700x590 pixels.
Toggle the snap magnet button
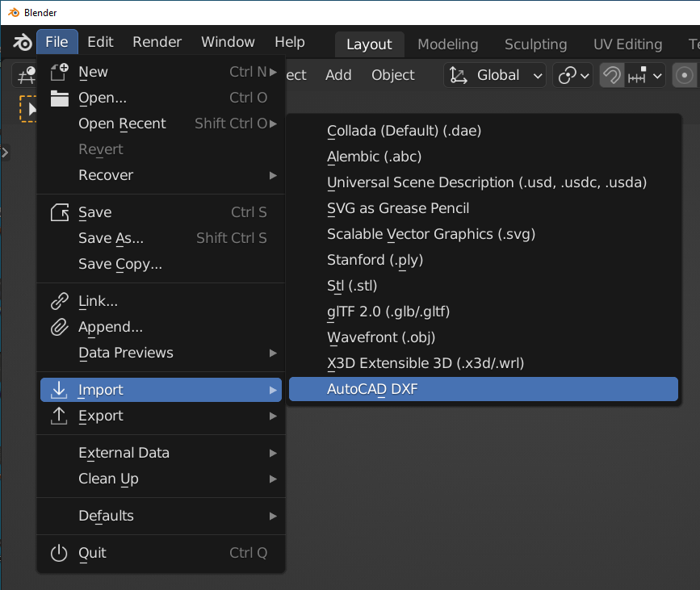coord(612,75)
